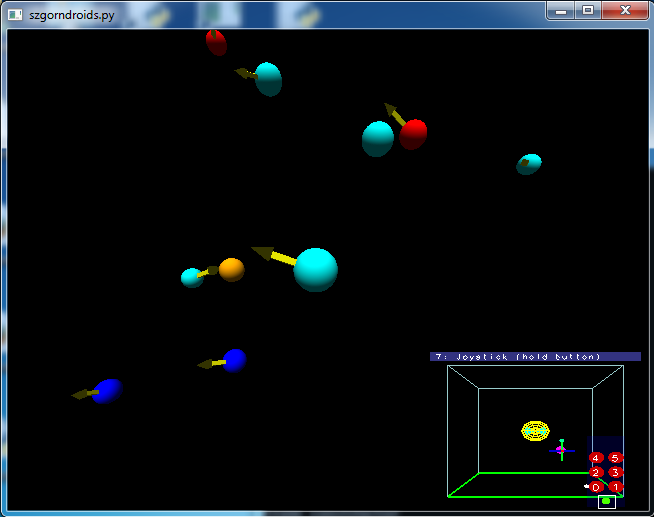Click the '7: Joystick (hold button)' label bar

coord(535,356)
